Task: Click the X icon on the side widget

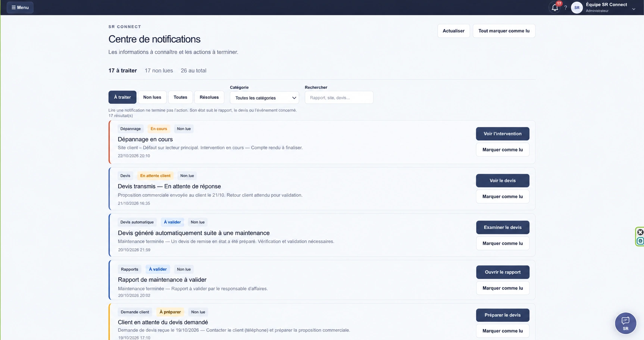Action: 640,232
